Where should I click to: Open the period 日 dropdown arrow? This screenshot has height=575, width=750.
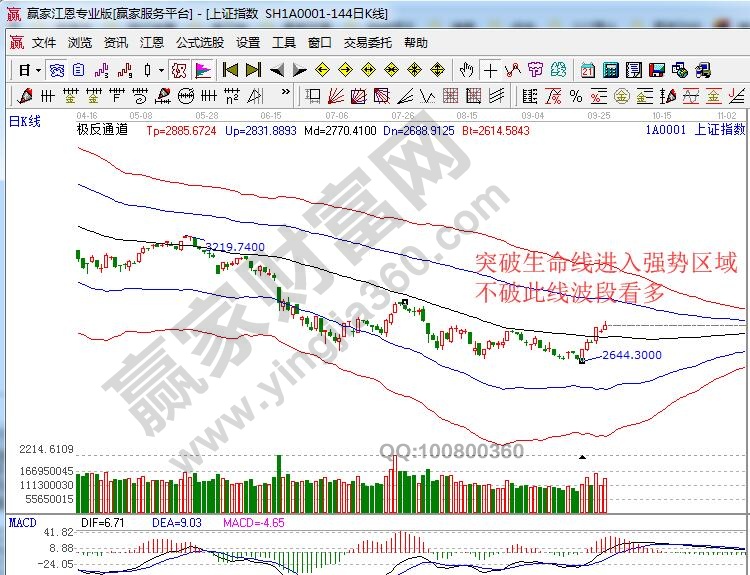(38, 70)
